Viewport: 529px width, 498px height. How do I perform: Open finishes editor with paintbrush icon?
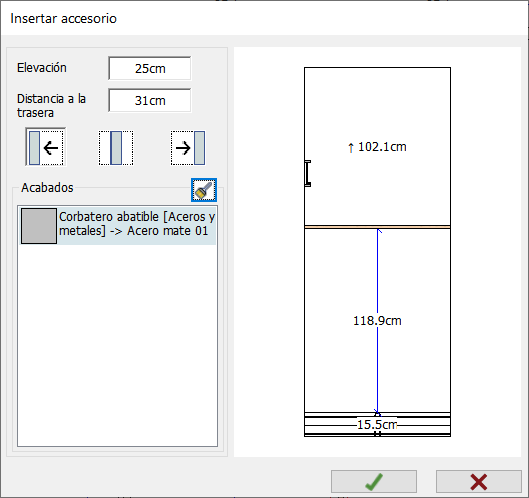[204, 190]
